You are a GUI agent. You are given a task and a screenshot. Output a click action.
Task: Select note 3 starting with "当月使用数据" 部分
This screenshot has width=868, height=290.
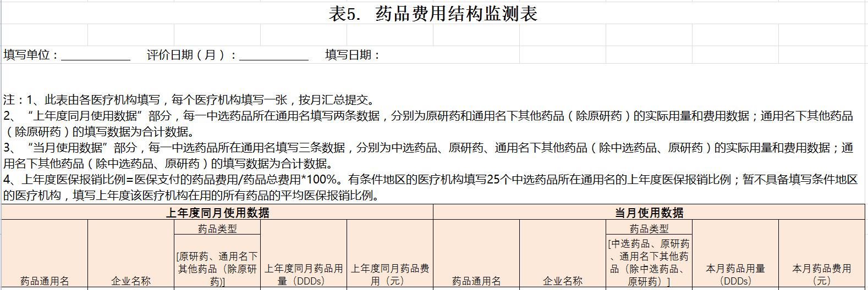pos(429,155)
